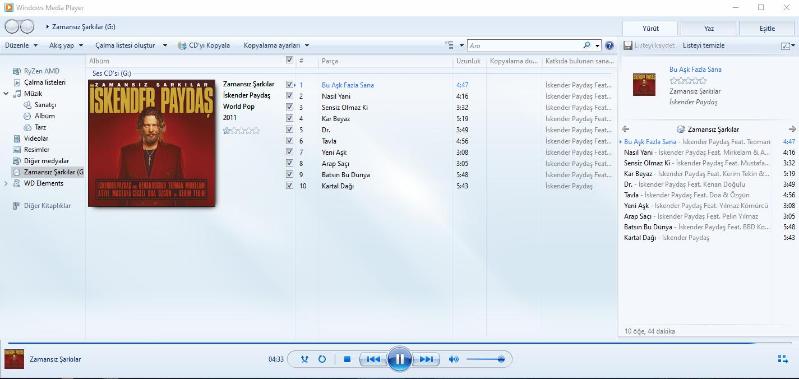Switch to the Eşitle tab
The width and height of the screenshot is (799, 379).
767,29
